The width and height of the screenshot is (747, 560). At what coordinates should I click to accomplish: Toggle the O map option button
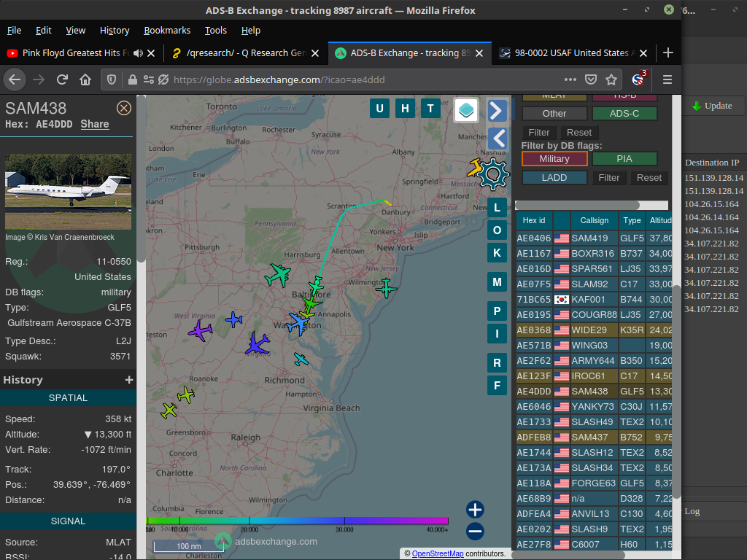(x=497, y=230)
